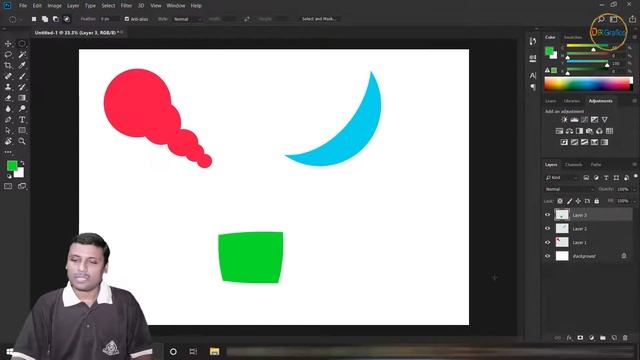This screenshot has height=360, width=640.
Task: Toggle lock all padlock icon
Action: coord(597,201)
